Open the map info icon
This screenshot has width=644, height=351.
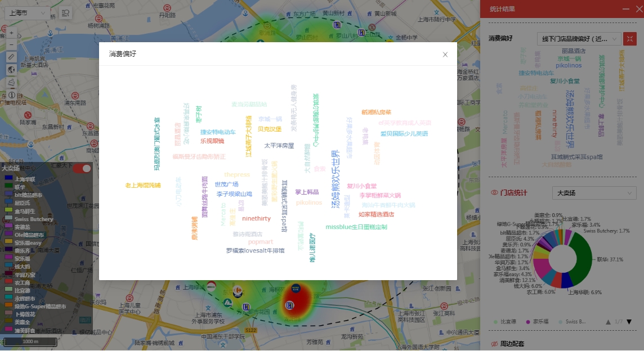[x=11, y=95]
